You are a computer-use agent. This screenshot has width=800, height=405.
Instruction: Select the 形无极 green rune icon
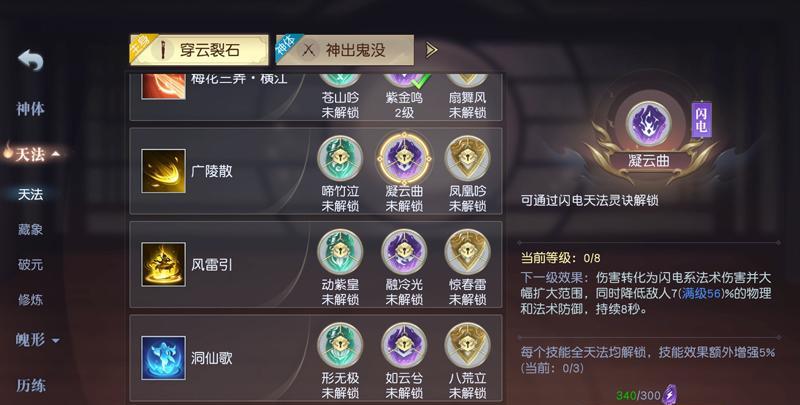340,345
